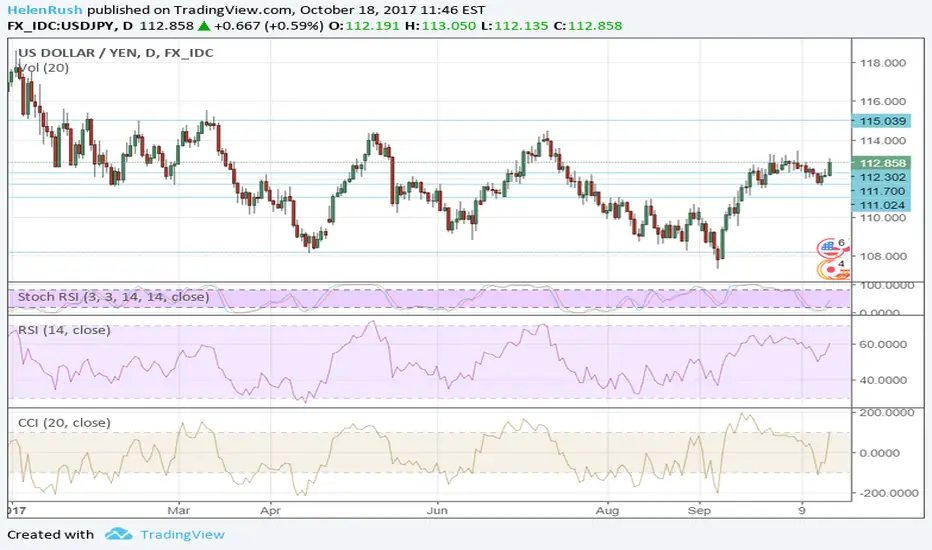Click the FX_IDC:USDJPY, D symbol header
932x550 pixels.
click(x=70, y=26)
